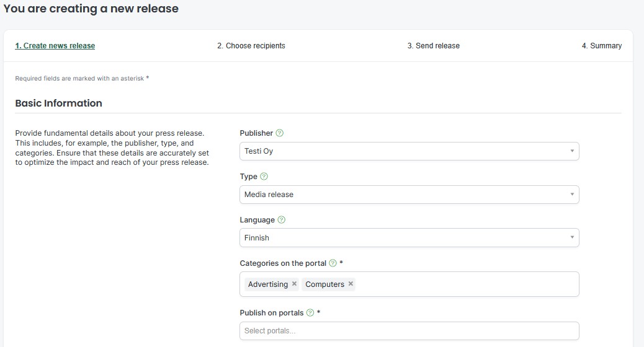
Task: Go to step 2 Choose recipients
Action: tap(251, 45)
